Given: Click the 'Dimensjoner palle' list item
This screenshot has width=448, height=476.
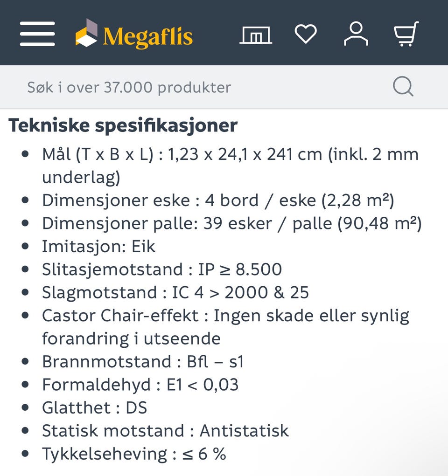Looking at the screenshot, I should click(x=232, y=224).
